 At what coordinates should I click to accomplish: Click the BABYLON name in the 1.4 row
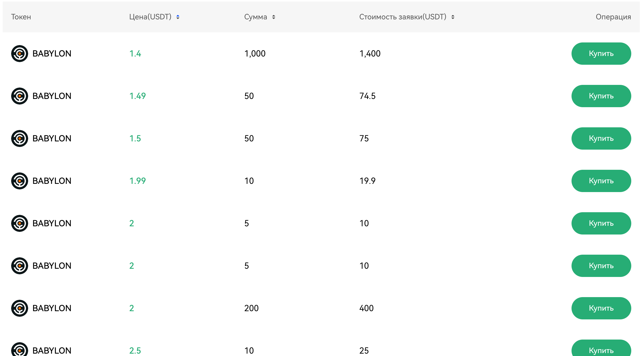click(x=52, y=54)
